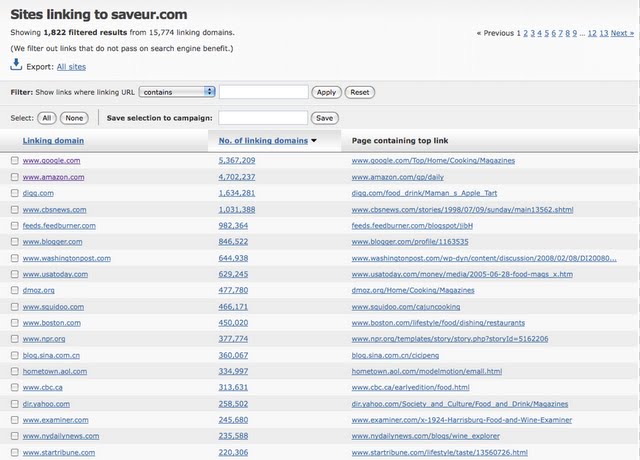Click the Apply filter button
Image resolution: width=640 pixels, height=460 pixels.
[327, 92]
